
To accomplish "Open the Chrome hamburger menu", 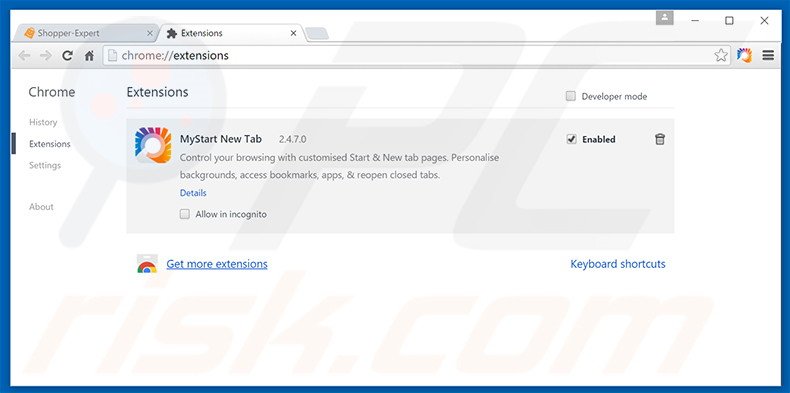I will pos(768,55).
